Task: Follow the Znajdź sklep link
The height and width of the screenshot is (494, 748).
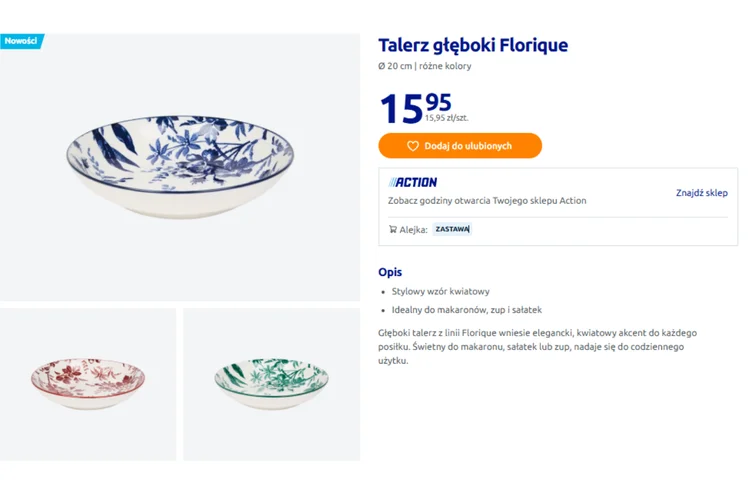Action: tap(701, 193)
